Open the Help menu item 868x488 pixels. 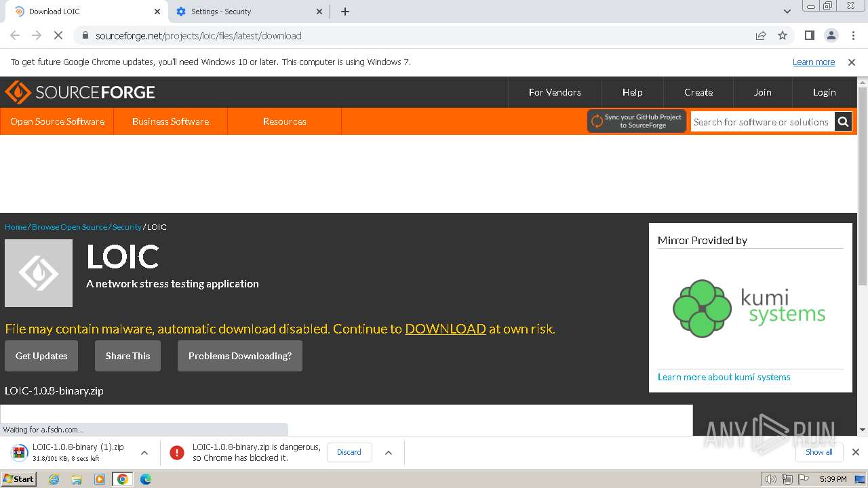tap(632, 92)
